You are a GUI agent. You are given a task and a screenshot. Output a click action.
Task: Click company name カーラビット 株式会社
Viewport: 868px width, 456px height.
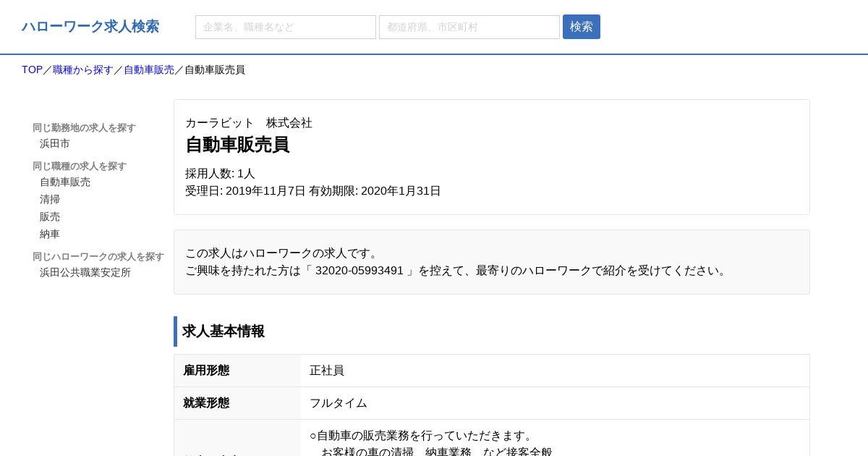(x=249, y=122)
